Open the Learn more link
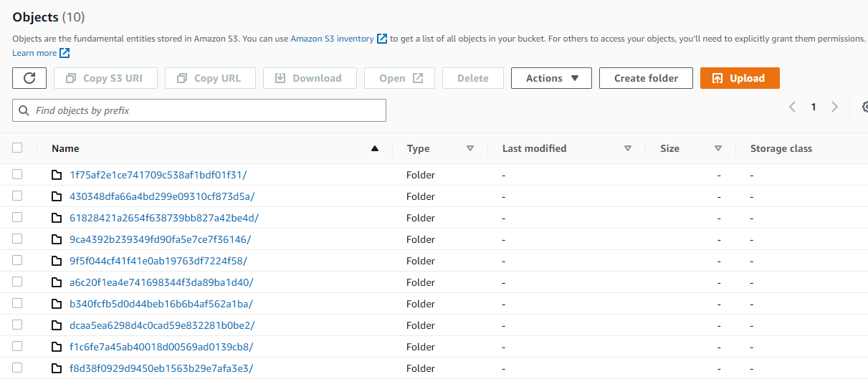868x379 pixels. (34, 53)
